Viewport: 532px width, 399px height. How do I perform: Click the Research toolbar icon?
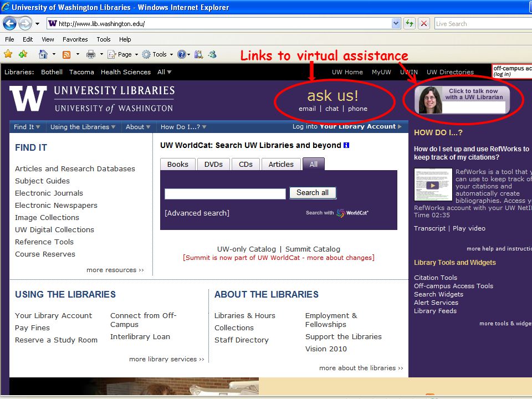[x=198, y=54]
